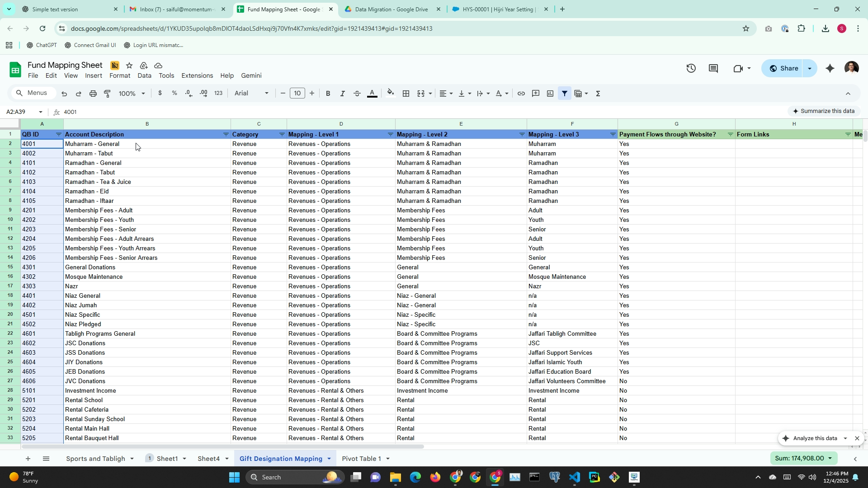Toggle bold formatting
This screenshot has height=488, width=868.
click(328, 94)
